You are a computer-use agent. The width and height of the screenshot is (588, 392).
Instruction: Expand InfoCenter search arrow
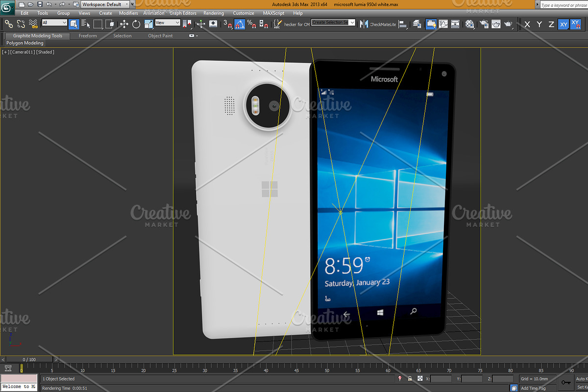coord(538,5)
